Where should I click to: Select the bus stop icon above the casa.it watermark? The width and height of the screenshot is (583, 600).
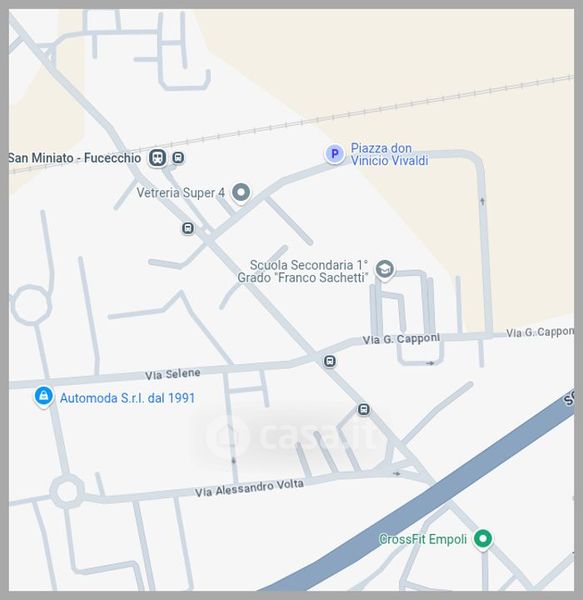click(x=364, y=409)
